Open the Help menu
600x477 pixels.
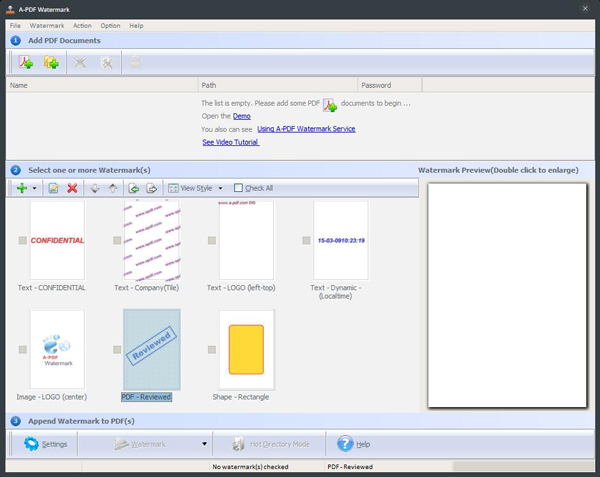pyautogui.click(x=136, y=26)
